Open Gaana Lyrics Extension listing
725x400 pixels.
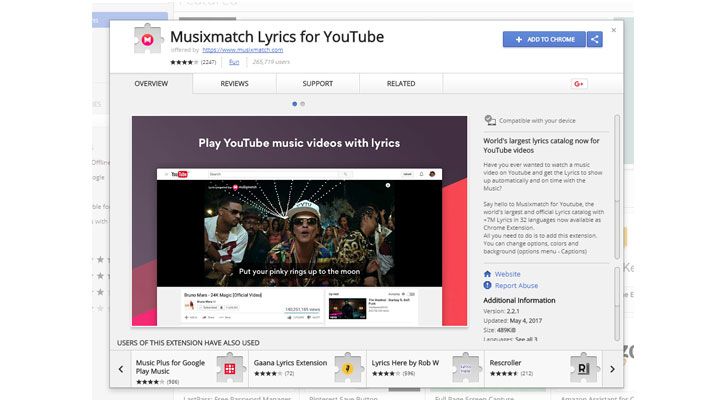pyautogui.click(x=290, y=363)
